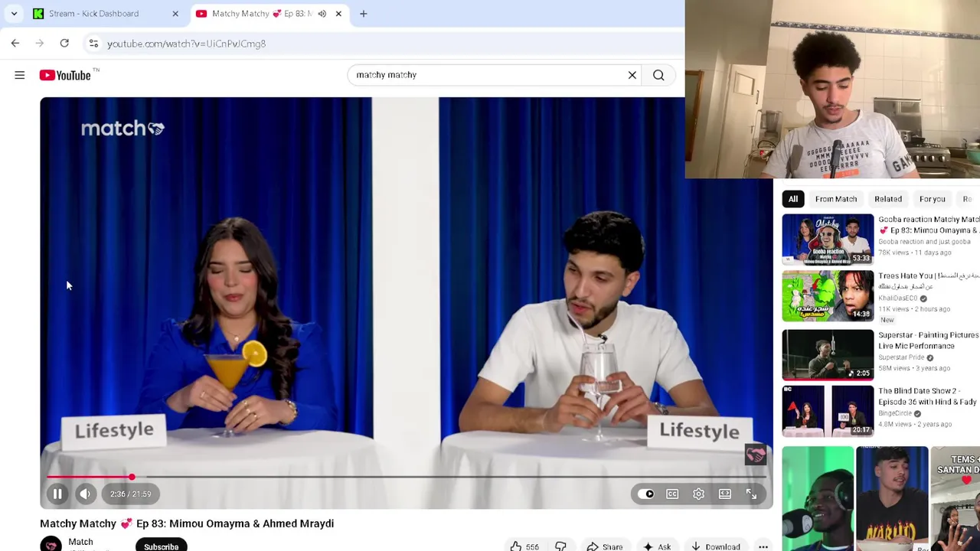Open 'Gooba reaction Matchy Matchy' video title

(929, 225)
